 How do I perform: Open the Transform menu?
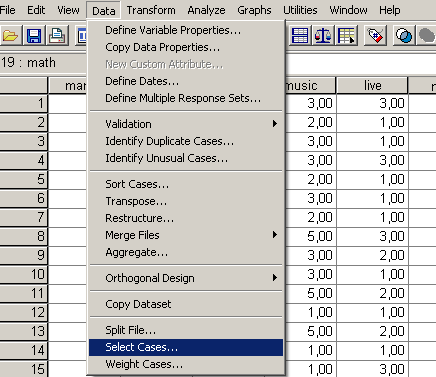pos(151,10)
